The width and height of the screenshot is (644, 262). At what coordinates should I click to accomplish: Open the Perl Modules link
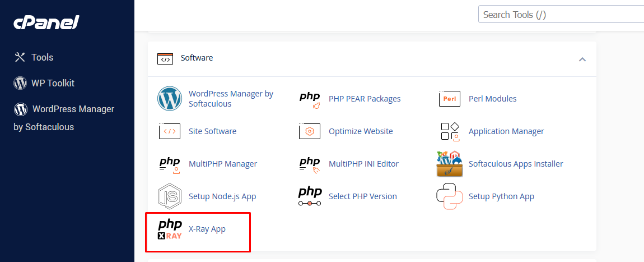(x=492, y=99)
